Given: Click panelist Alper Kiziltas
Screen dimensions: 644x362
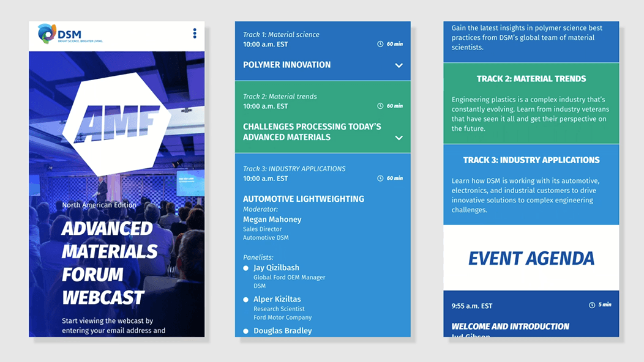Looking at the screenshot, I should click(x=277, y=299).
